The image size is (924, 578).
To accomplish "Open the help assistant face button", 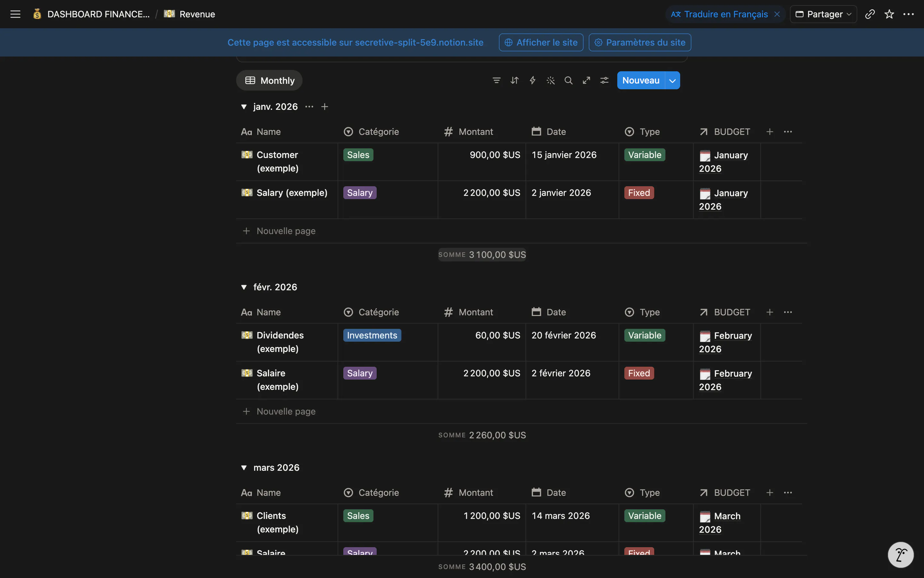I will point(901,555).
